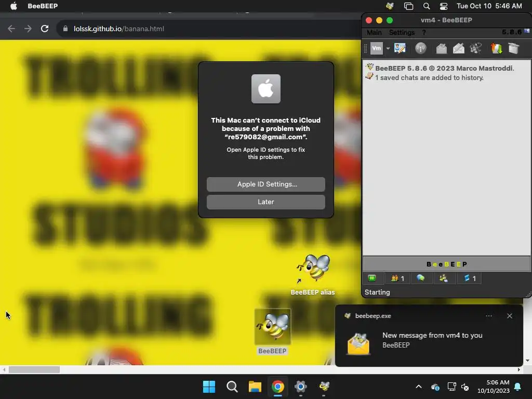Click Apple ID Settings... button in dialog

(265, 184)
